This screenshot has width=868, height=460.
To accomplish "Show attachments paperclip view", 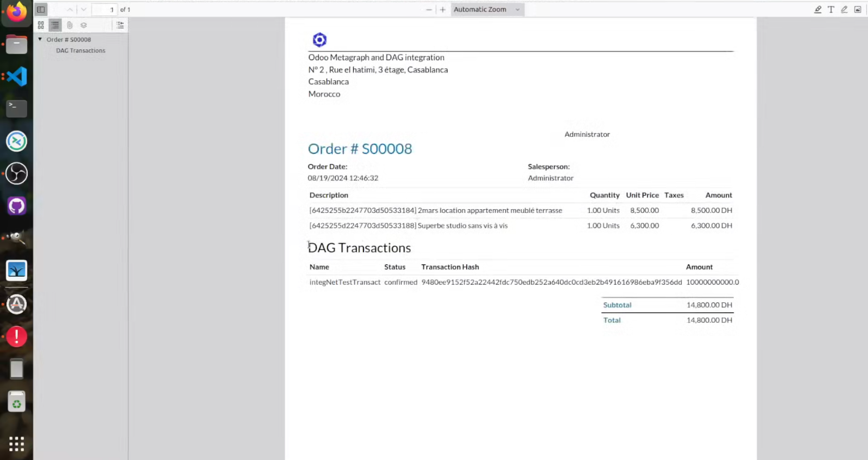I will (69, 25).
